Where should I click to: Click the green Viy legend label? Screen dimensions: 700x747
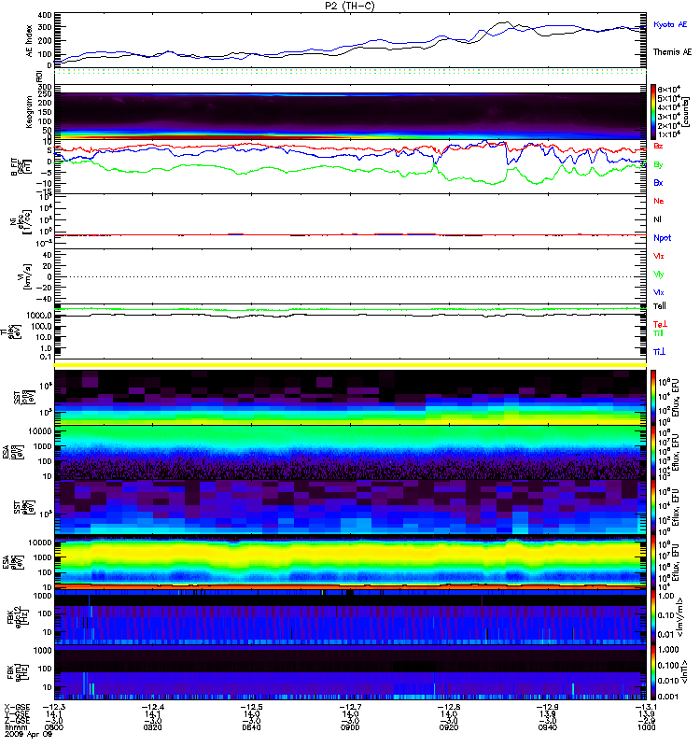(x=659, y=275)
